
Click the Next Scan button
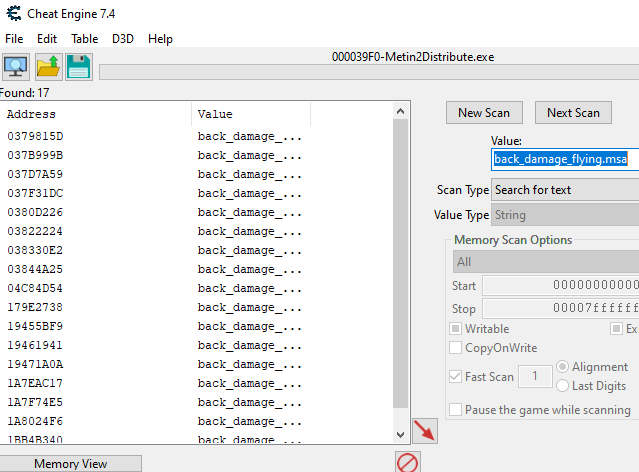pyautogui.click(x=573, y=112)
